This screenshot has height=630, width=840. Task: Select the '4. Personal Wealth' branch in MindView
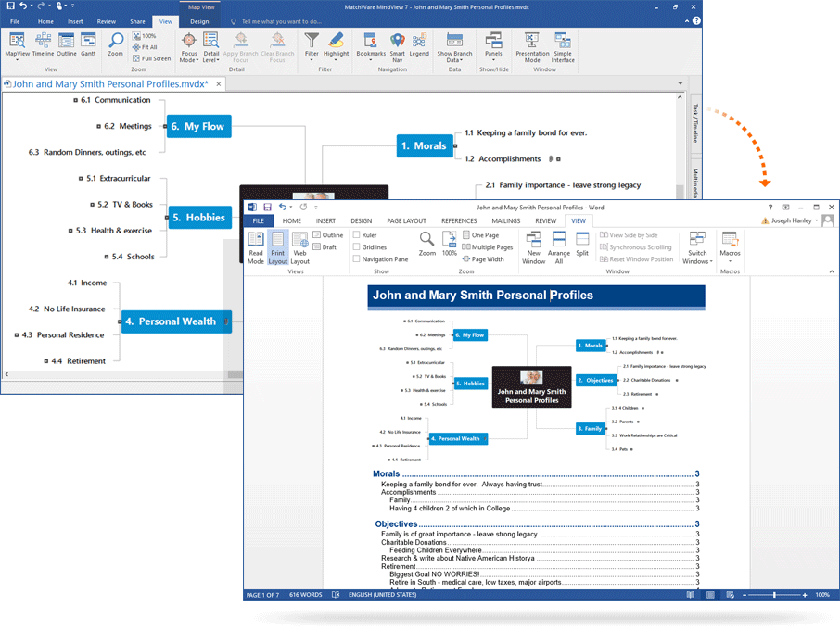[176, 321]
